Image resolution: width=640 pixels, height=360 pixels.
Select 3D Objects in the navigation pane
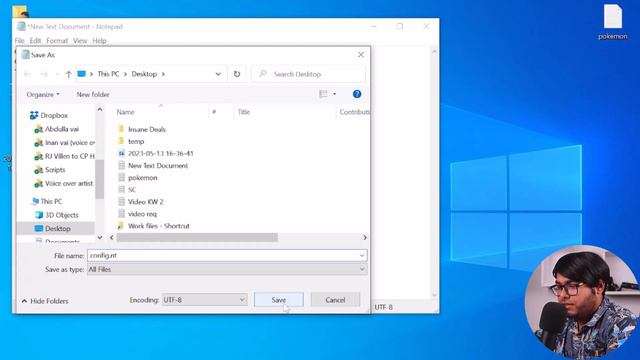62,215
